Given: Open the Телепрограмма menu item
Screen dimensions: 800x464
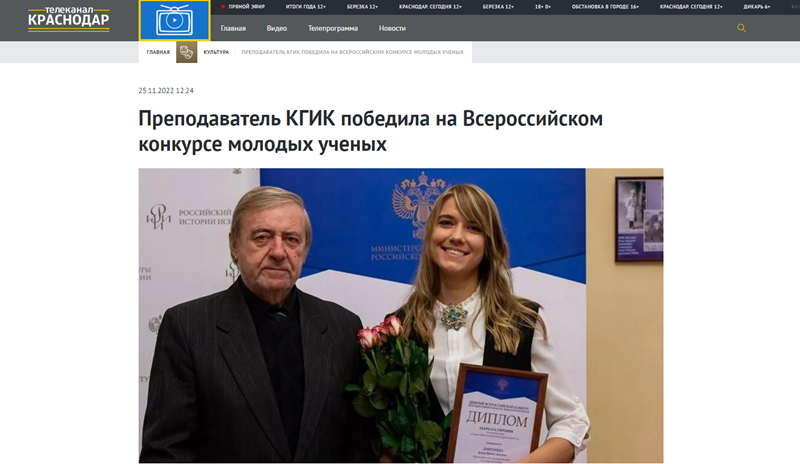Looking at the screenshot, I should click(333, 29).
